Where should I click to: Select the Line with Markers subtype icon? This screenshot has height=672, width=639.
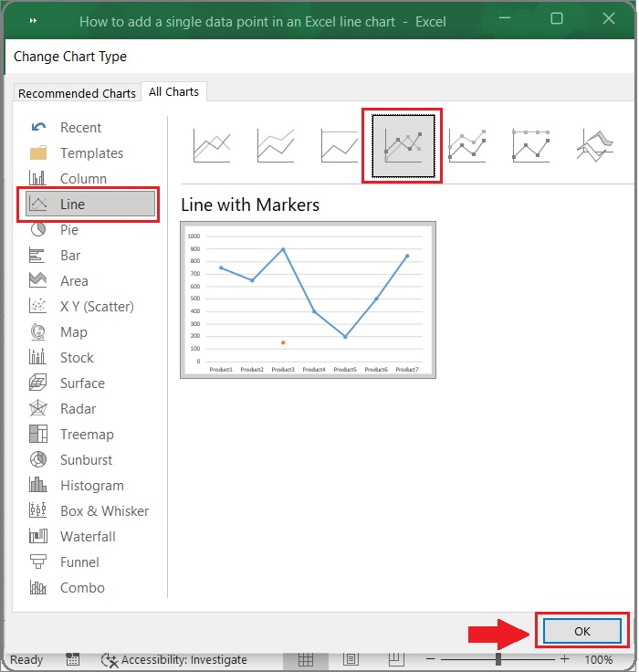point(403,146)
